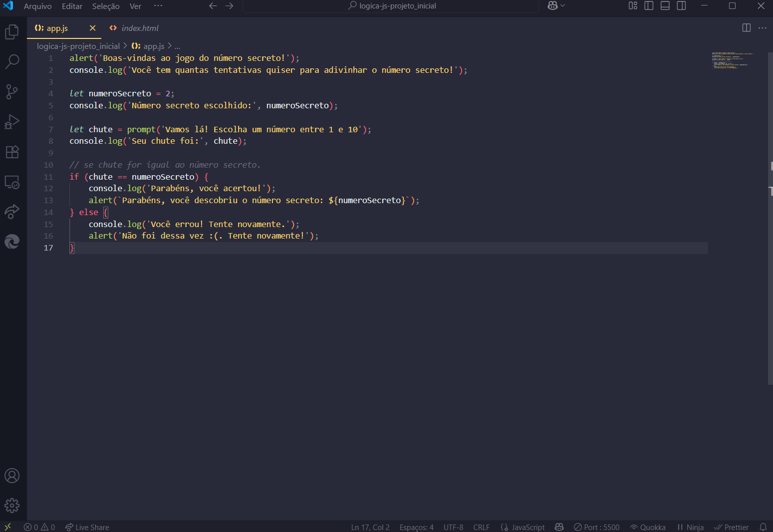Screen dimensions: 773x532
Task: Toggle the primary side bar
Action: pos(649,6)
